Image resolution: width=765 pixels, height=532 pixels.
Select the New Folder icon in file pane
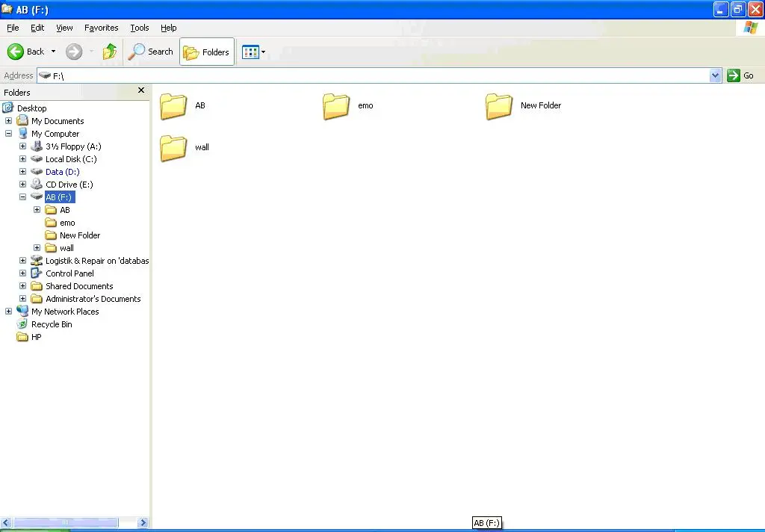(498, 106)
